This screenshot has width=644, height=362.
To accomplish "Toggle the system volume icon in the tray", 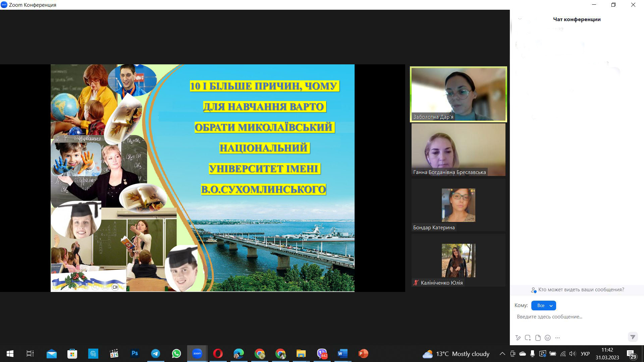I will click(573, 354).
